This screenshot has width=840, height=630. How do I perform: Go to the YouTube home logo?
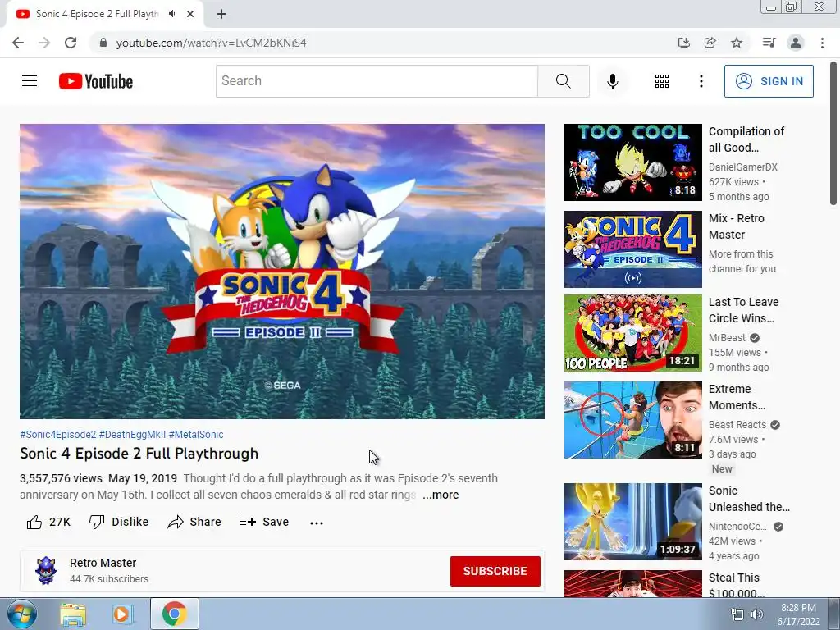pyautogui.click(x=95, y=81)
